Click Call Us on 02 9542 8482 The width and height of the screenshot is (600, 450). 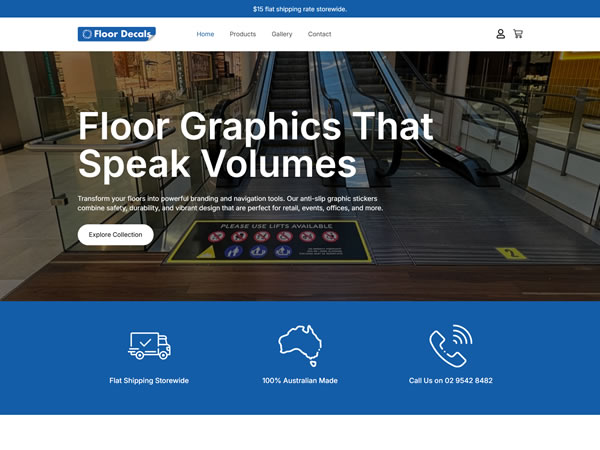click(x=451, y=380)
